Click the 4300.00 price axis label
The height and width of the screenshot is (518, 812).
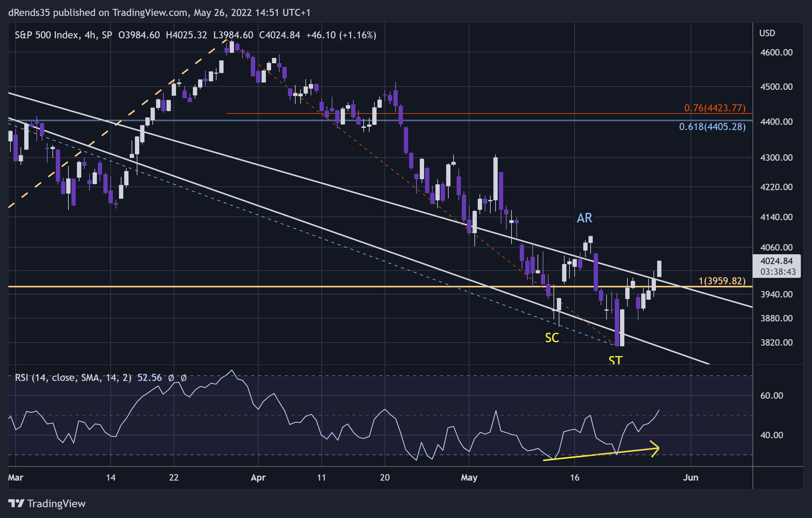[x=776, y=158]
